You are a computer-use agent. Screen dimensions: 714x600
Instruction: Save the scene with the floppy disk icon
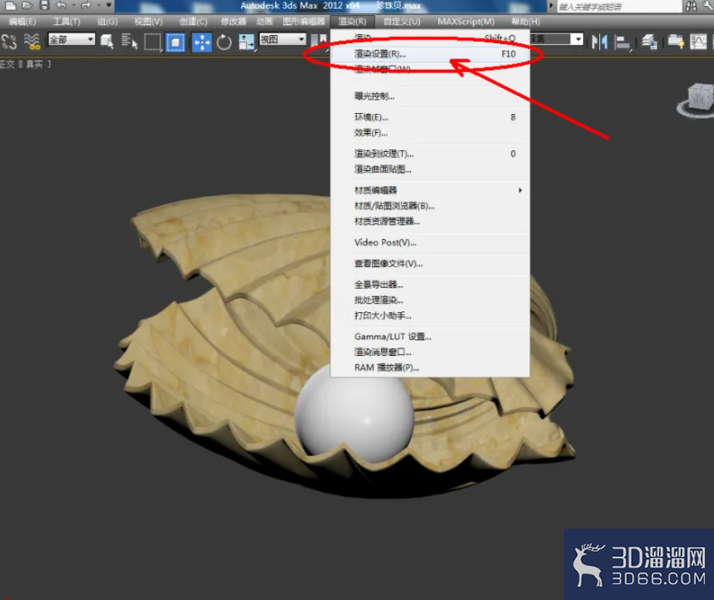point(44,5)
